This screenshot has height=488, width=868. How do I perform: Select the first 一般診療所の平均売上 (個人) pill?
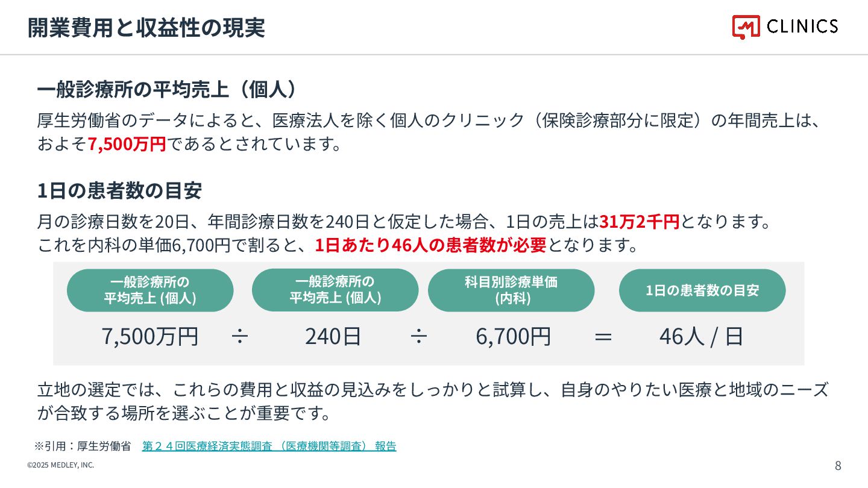tap(150, 290)
